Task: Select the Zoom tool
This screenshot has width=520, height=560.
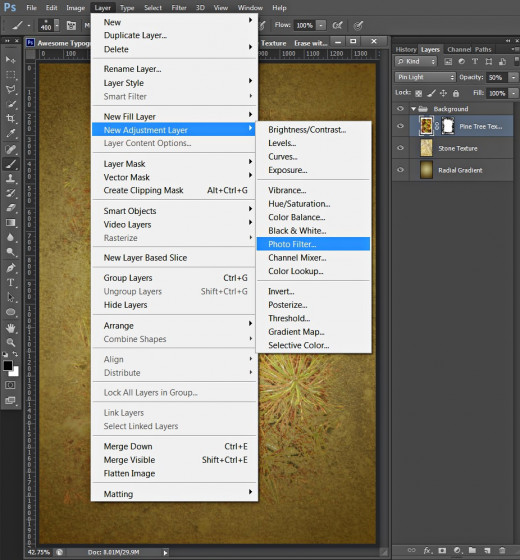Action: tap(11, 342)
